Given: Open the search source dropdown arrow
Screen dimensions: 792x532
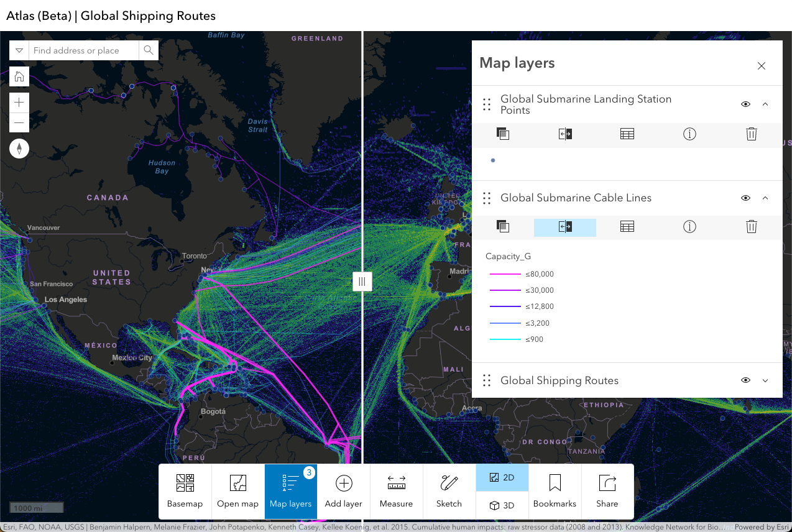Looking at the screenshot, I should click(19, 50).
